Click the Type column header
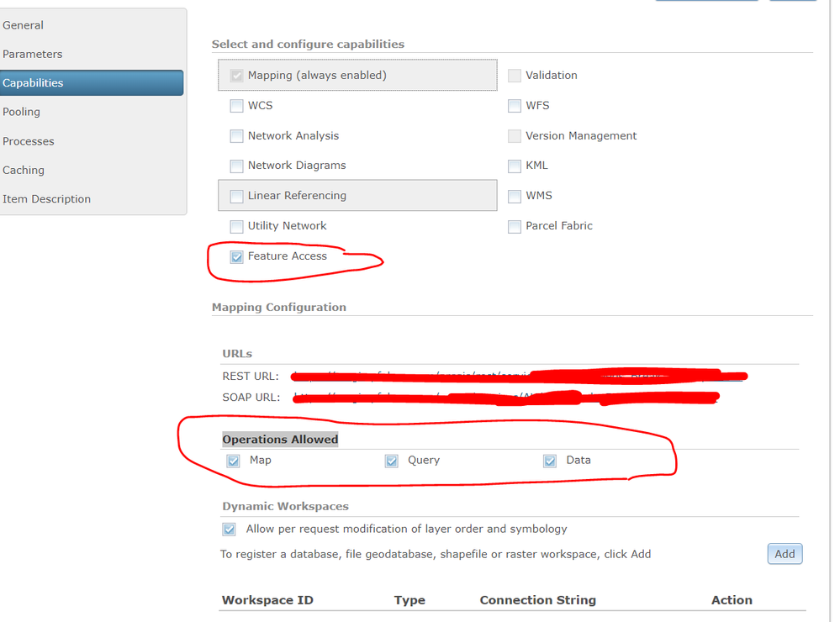The image size is (840, 622). pos(409,600)
